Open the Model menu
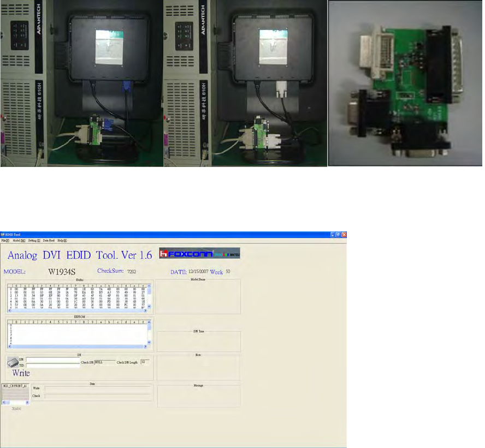 pyautogui.click(x=19, y=241)
